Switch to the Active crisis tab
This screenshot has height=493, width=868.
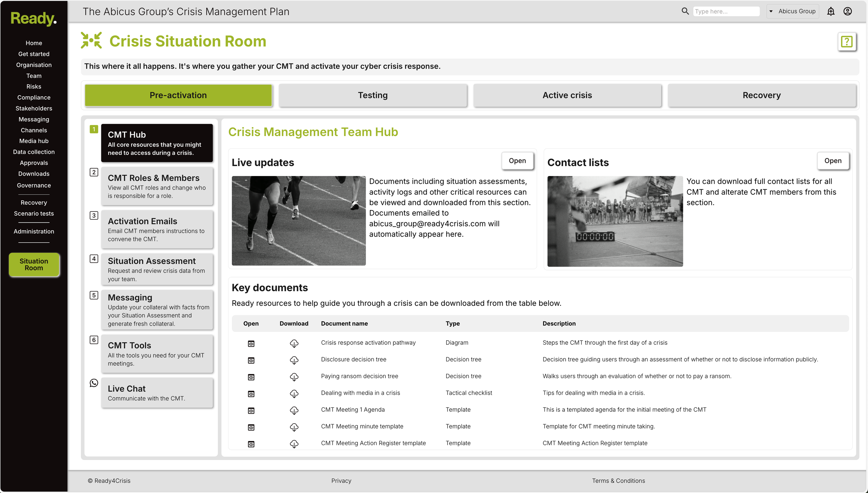pos(567,95)
